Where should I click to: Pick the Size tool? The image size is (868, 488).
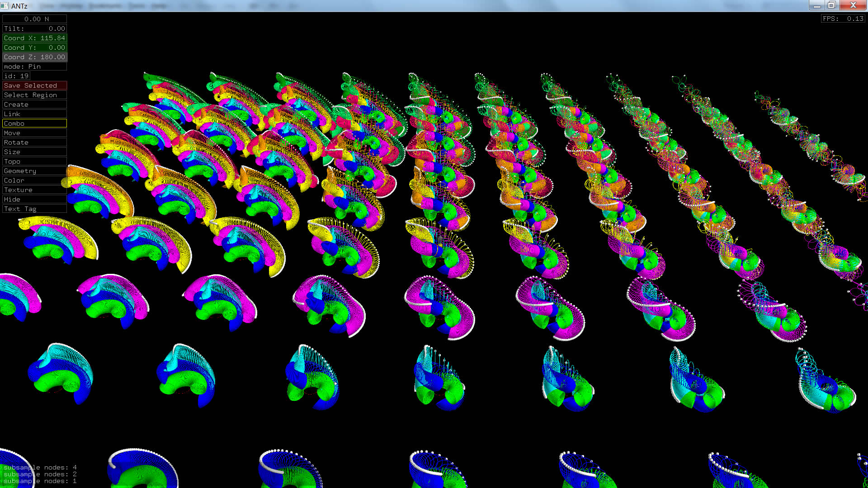pos(34,152)
